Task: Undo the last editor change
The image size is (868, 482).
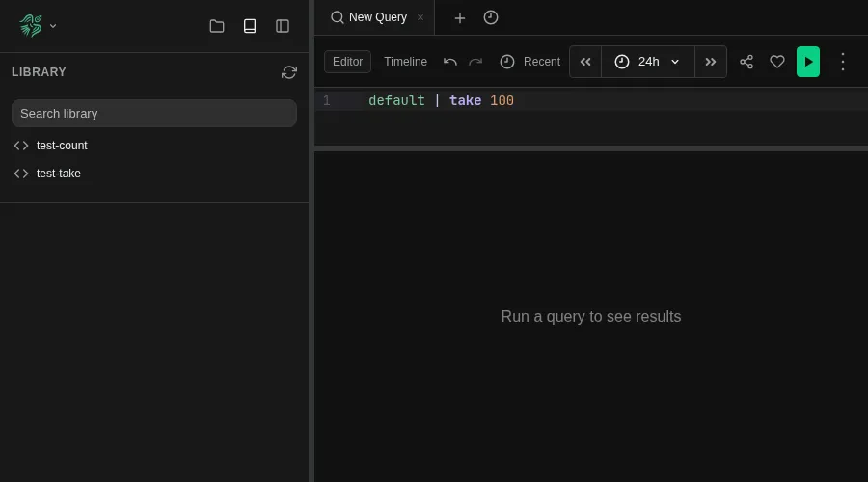Action: (450, 62)
